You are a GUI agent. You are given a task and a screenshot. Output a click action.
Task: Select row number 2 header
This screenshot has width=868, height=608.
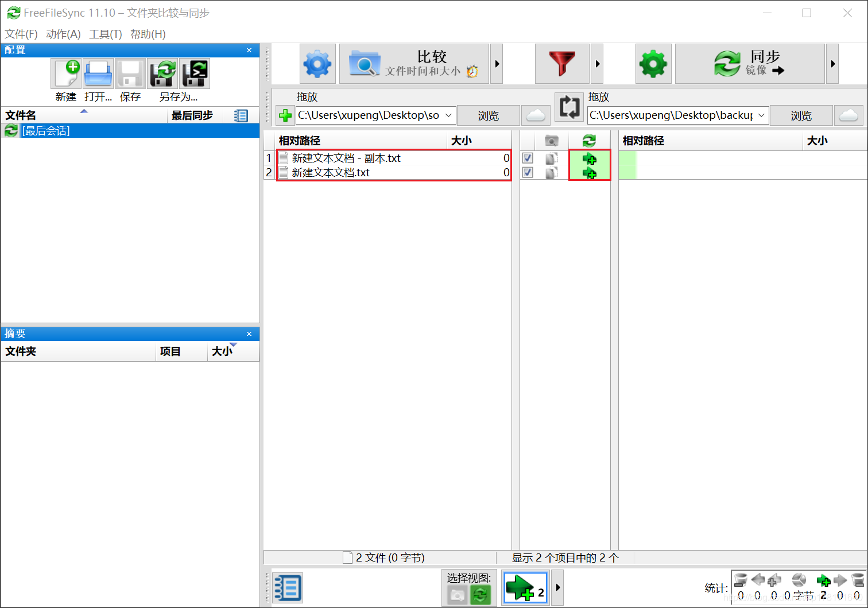tap(269, 172)
